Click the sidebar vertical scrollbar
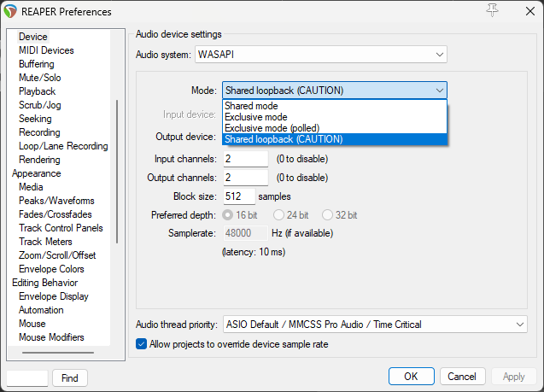 point(117,171)
